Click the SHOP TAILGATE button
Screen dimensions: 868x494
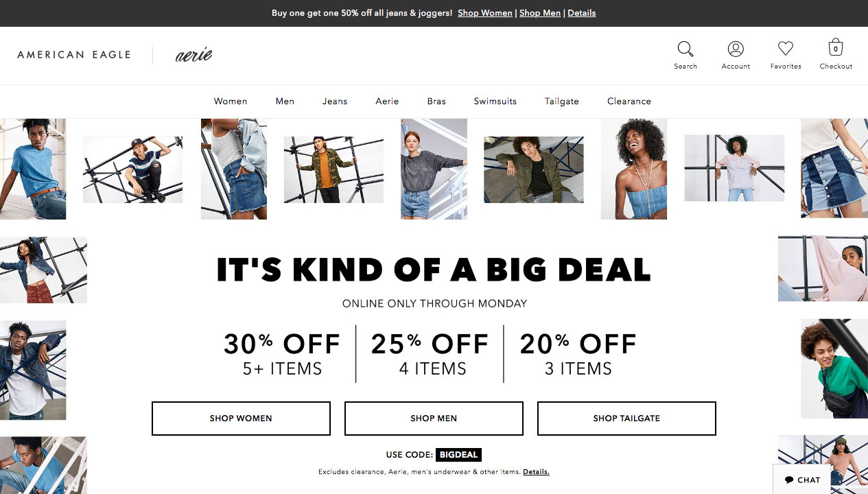coord(626,419)
